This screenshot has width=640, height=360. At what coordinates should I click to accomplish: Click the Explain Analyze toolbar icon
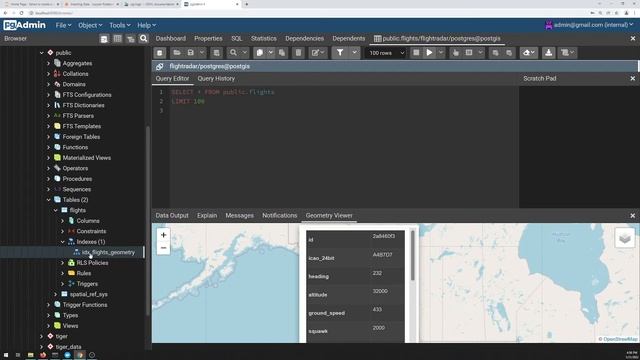[469, 53]
